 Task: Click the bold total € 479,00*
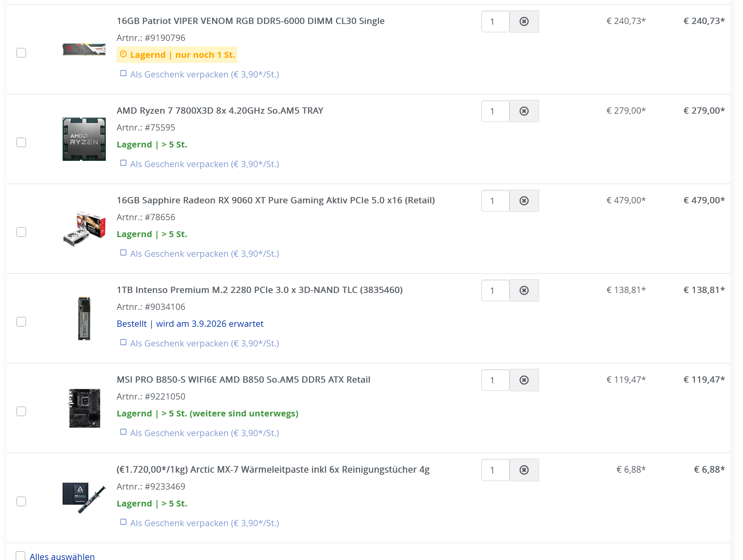pos(704,200)
